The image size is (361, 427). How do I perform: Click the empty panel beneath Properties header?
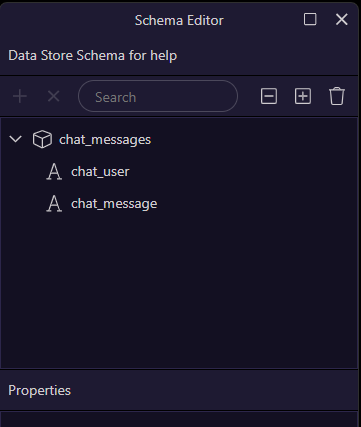coord(179,419)
